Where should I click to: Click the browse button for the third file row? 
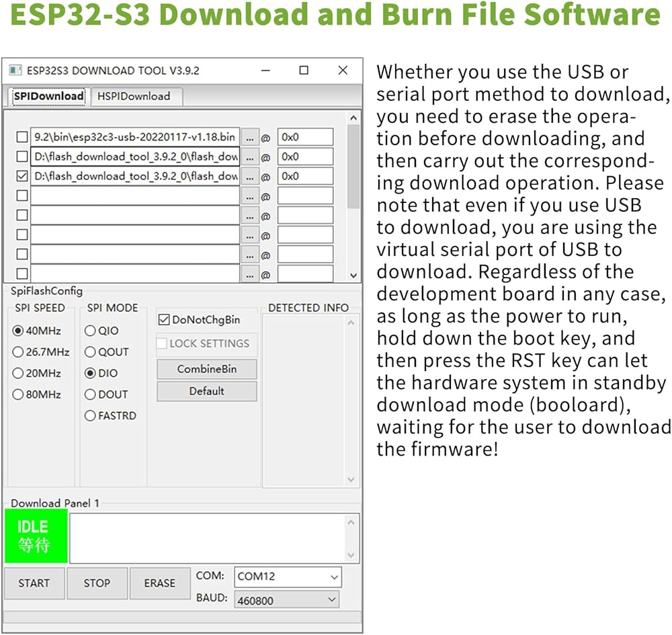tap(249, 177)
